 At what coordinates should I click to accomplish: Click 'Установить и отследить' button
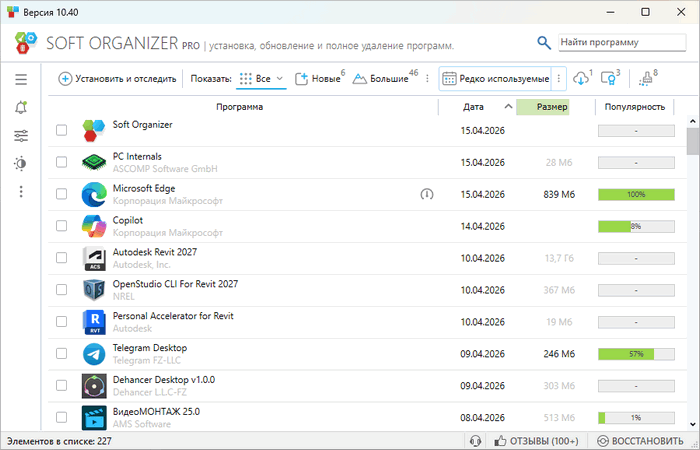pyautogui.click(x=117, y=79)
